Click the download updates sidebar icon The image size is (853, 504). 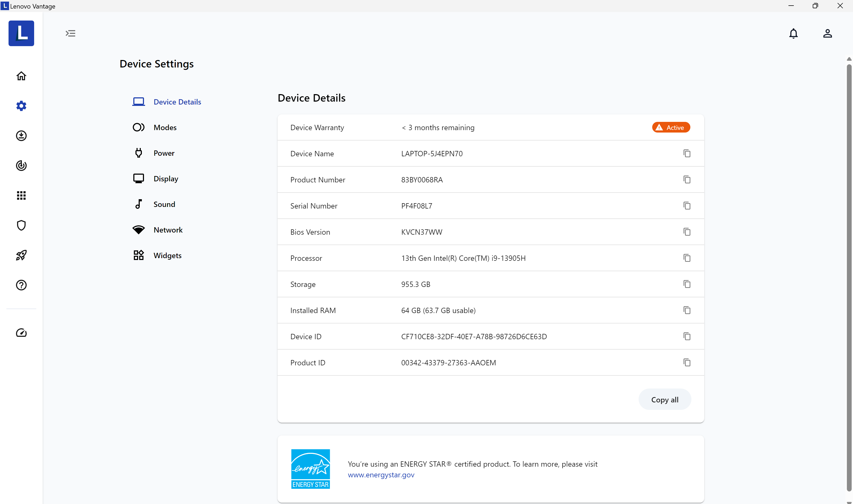[21, 135]
